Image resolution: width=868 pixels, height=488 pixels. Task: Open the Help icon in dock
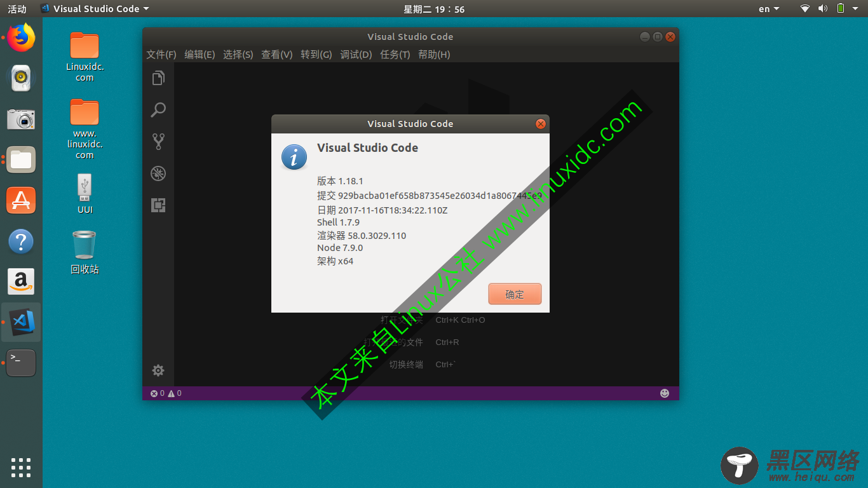pos(21,241)
